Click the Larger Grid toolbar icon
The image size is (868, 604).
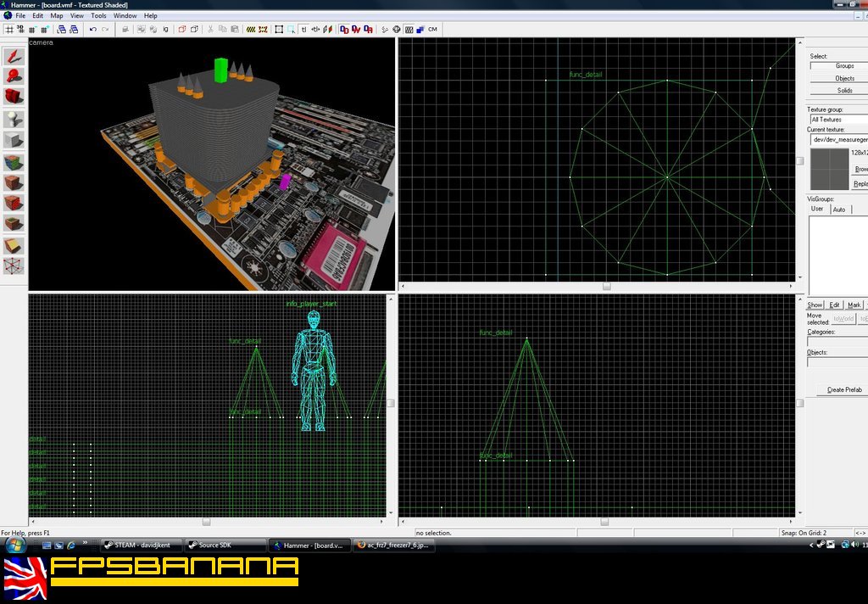point(44,30)
